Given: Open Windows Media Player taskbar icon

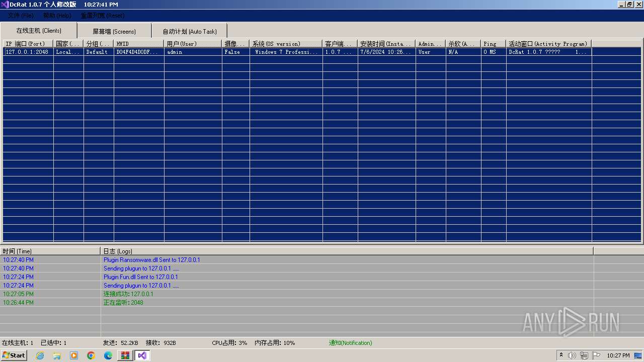Looking at the screenshot, I should click(74, 355).
